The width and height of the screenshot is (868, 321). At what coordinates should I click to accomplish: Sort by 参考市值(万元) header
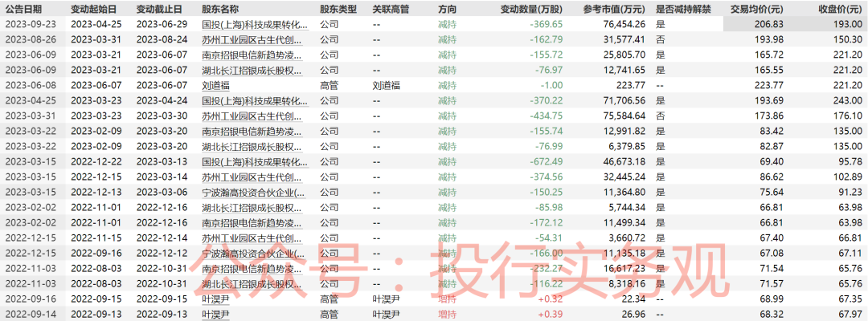click(x=615, y=10)
